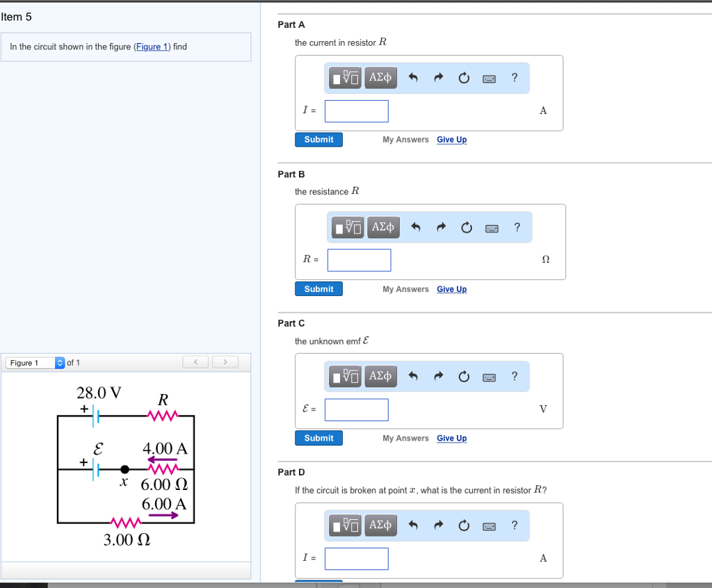Open the equation template editor in Part A
Image resolution: width=712 pixels, height=588 pixels.
344,78
